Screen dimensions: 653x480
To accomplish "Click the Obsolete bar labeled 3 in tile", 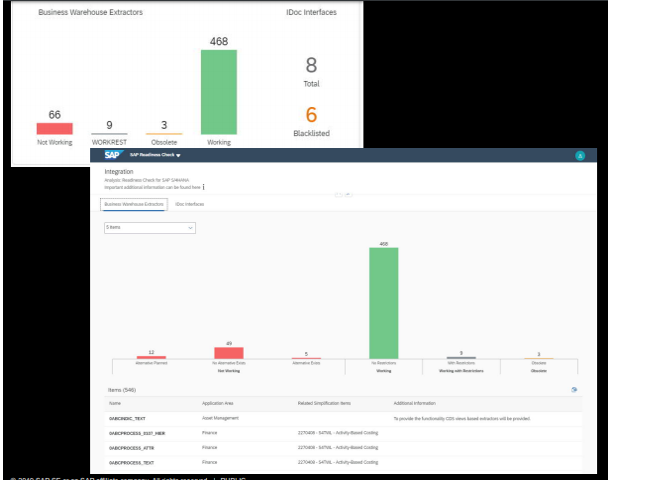I will point(164,134).
